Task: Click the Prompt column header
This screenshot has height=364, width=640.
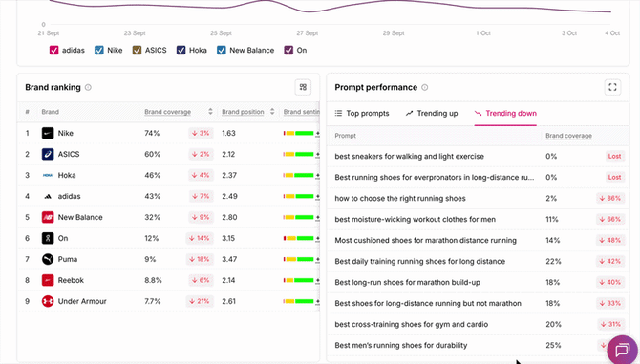Action: pyautogui.click(x=345, y=136)
